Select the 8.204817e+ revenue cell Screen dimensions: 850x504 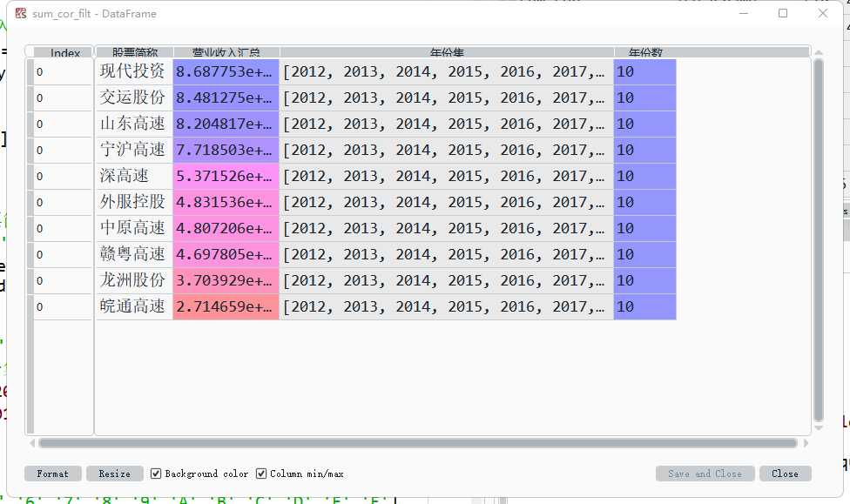click(226, 124)
